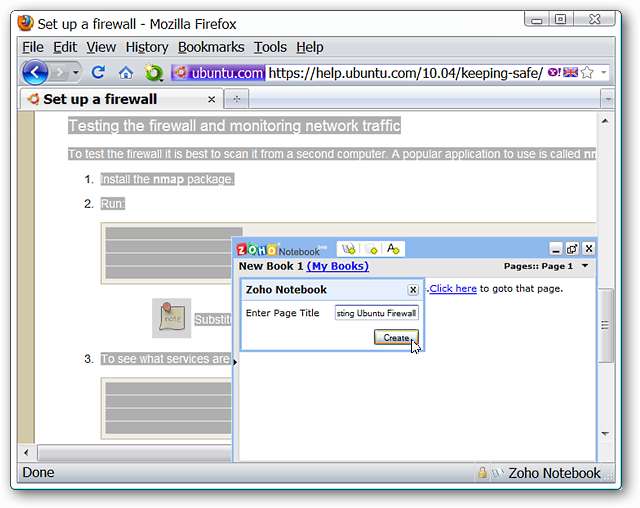640x508 pixels.
Task: Reload the page with the refresh icon
Action: tap(98, 73)
